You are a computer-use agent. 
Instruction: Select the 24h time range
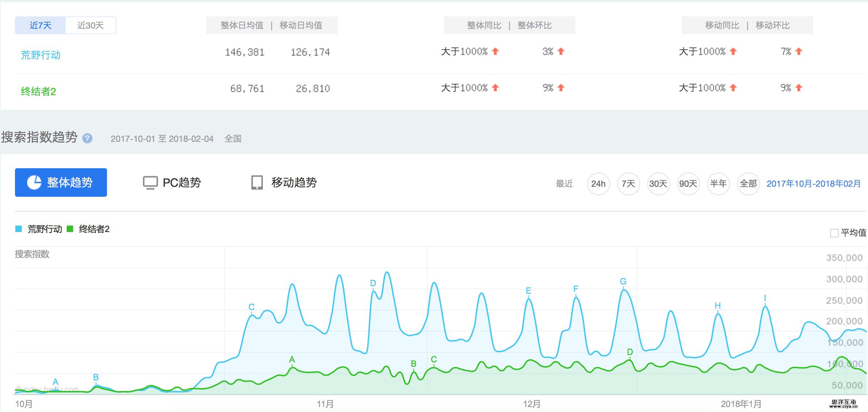point(598,184)
